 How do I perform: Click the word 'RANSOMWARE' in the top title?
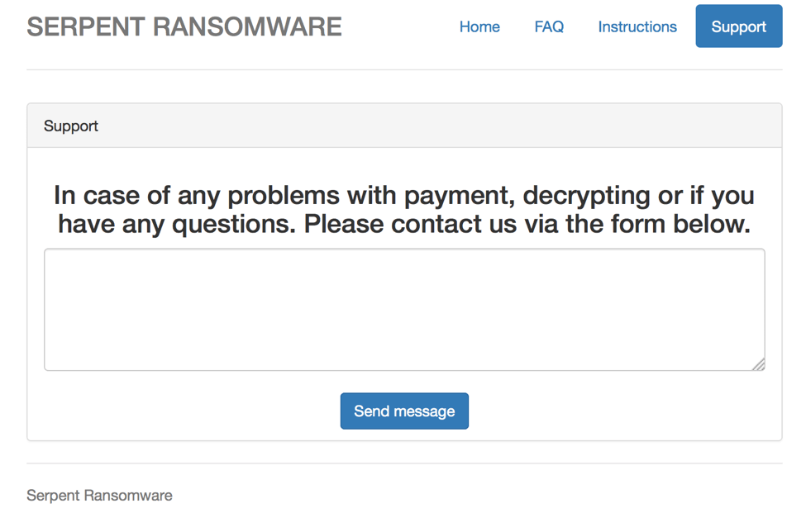click(x=247, y=26)
